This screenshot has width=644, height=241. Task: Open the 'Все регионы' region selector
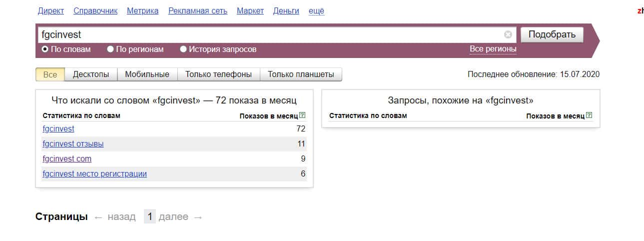pos(493,49)
